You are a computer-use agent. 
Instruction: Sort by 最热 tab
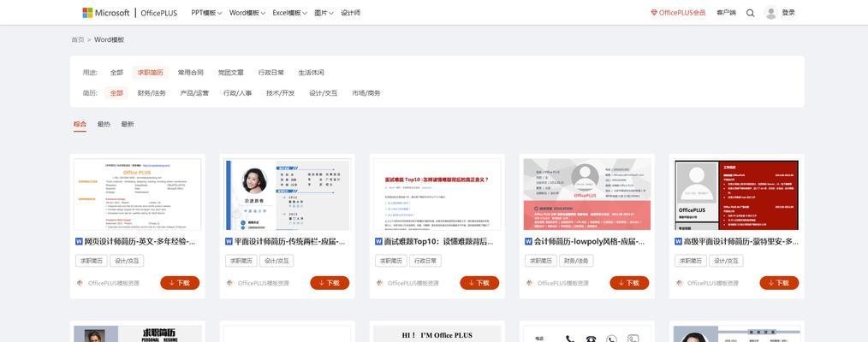click(x=104, y=124)
